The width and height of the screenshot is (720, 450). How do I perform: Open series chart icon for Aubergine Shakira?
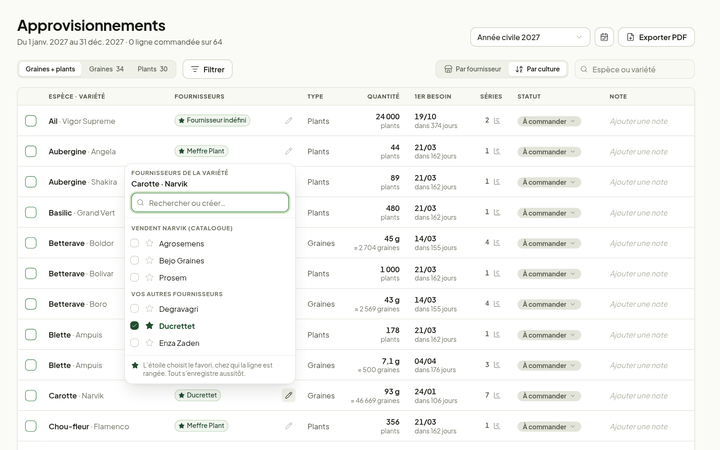496,182
